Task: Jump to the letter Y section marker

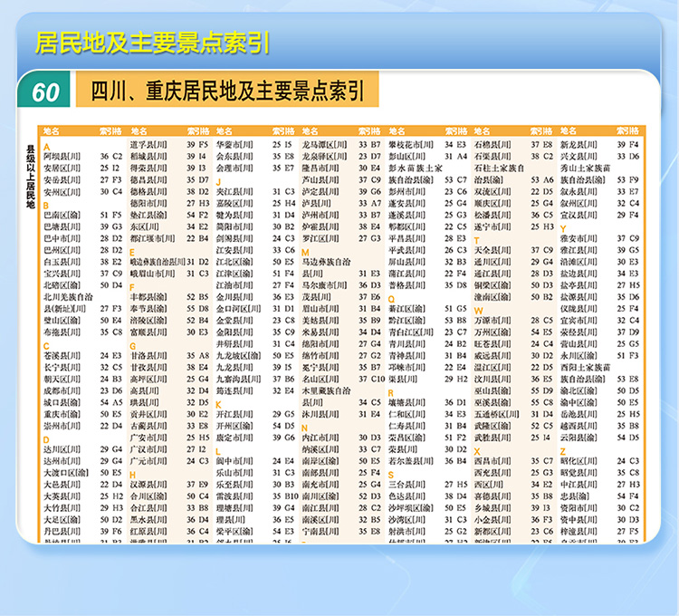Action: [x=562, y=229]
